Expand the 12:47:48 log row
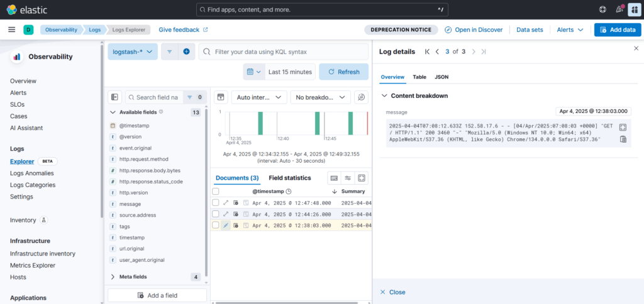 click(x=226, y=203)
